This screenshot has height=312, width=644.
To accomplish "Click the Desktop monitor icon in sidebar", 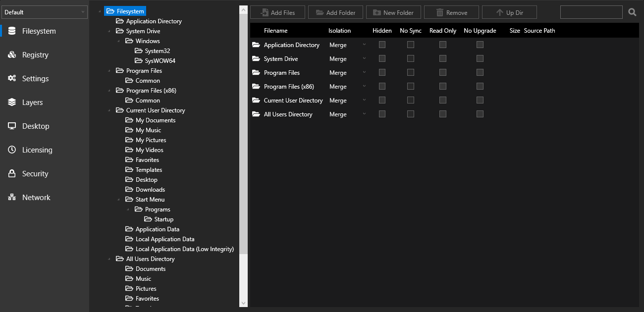I will (12, 126).
